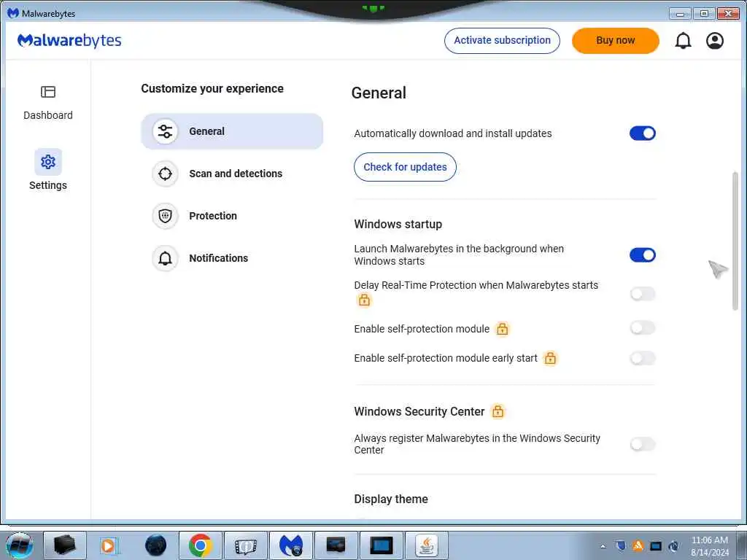The height and width of the screenshot is (560, 747).
Task: Open the Java icon in the taskbar
Action: pos(426,545)
